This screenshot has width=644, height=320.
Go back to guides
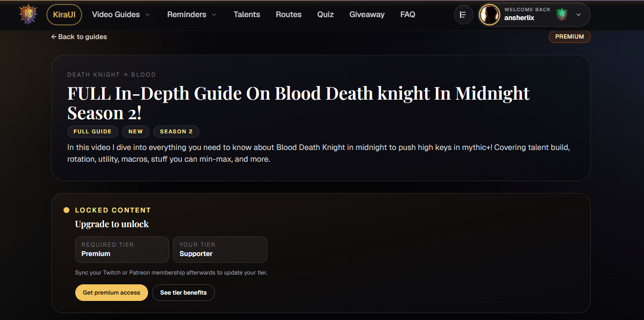pos(79,37)
